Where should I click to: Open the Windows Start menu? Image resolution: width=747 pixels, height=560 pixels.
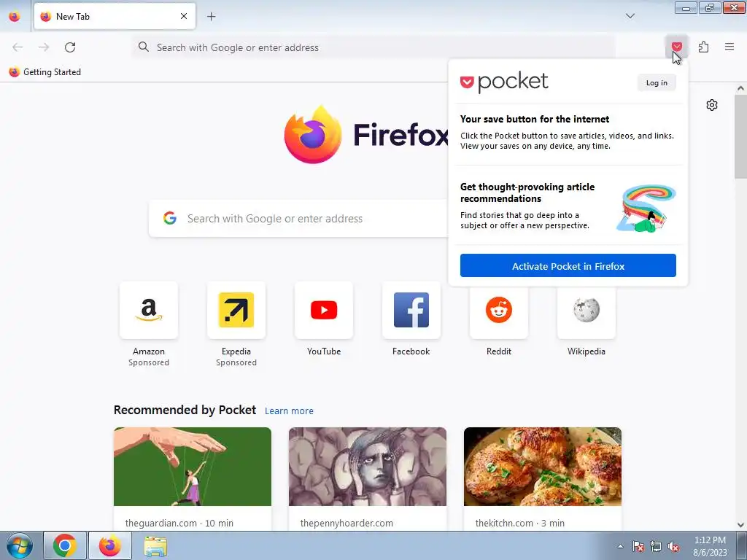20,545
